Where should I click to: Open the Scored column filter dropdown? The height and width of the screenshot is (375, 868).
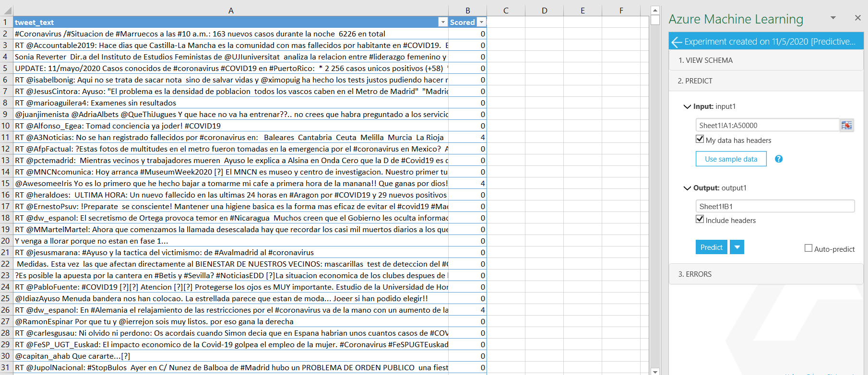click(x=481, y=23)
